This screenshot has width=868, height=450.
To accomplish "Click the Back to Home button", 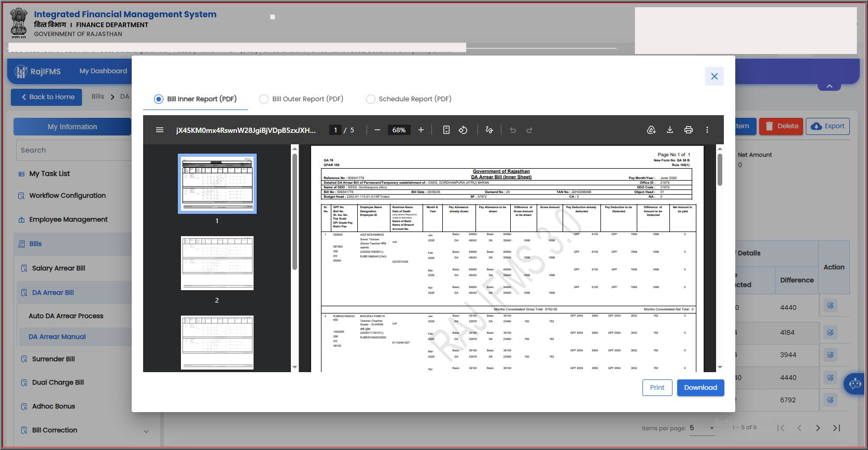I will pos(47,97).
